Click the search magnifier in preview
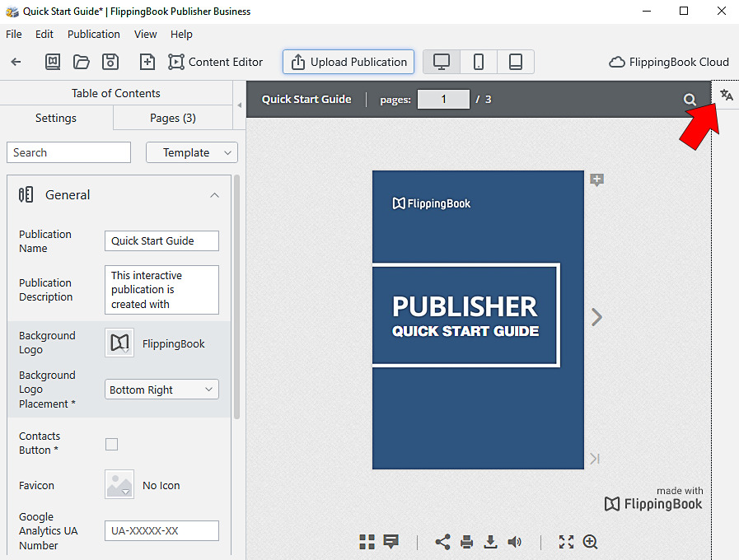 690,100
